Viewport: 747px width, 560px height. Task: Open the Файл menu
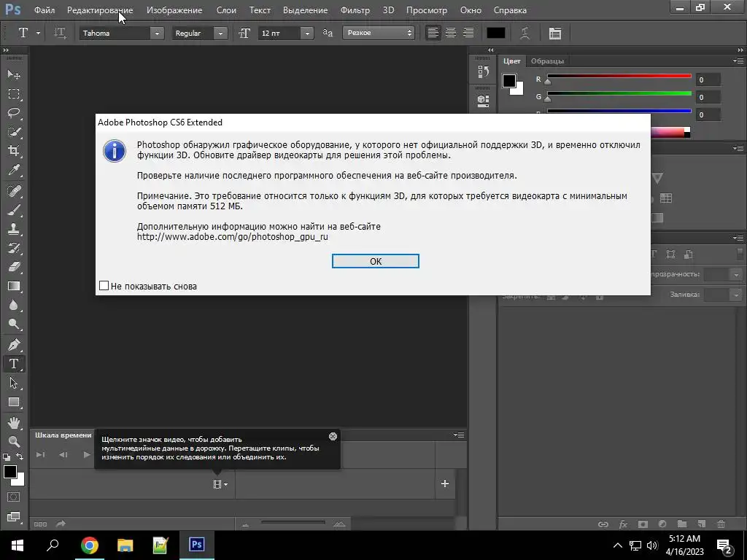click(44, 10)
